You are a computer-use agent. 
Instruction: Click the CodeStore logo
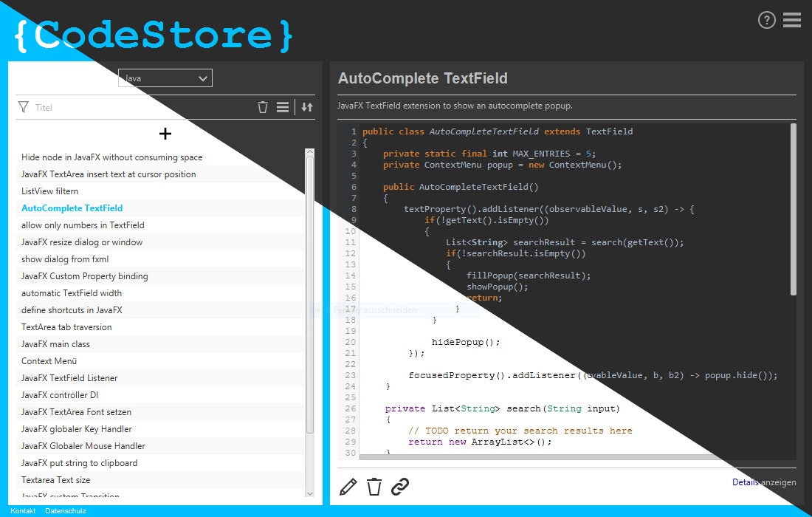click(x=154, y=35)
